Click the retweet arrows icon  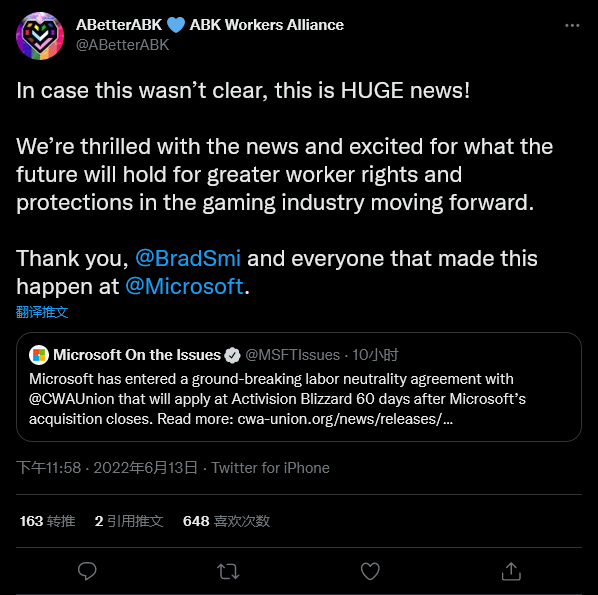[228, 571]
